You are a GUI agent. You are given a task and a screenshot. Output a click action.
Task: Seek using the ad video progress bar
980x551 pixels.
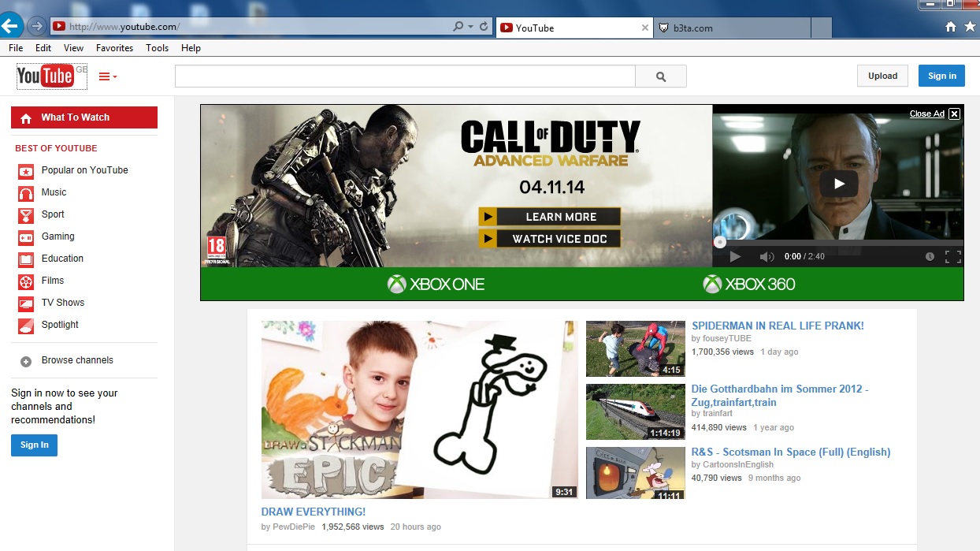pyautogui.click(x=838, y=243)
